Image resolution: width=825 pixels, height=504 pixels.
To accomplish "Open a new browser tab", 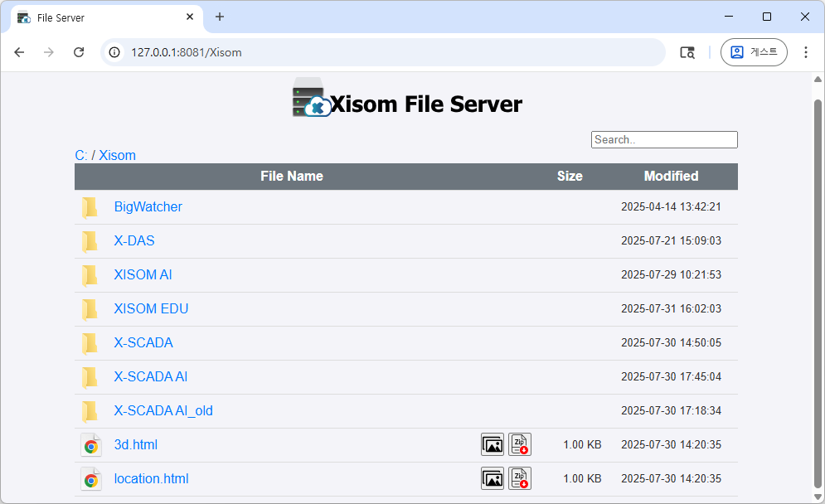I will 220,17.
